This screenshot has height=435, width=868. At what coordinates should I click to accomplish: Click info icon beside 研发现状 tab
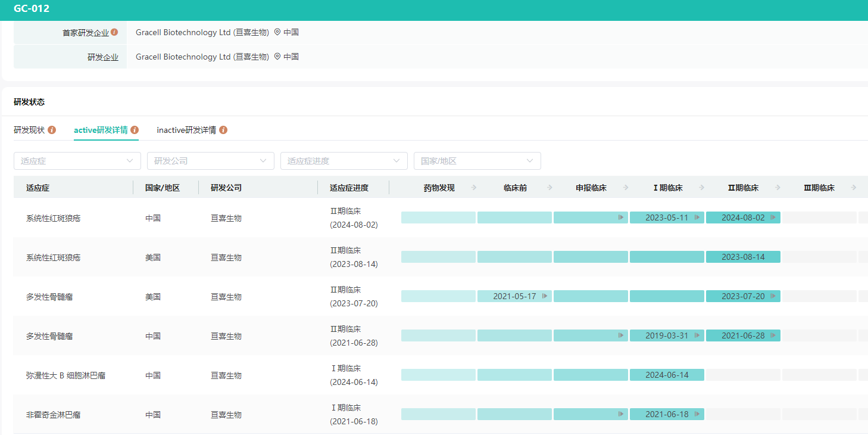click(x=52, y=130)
